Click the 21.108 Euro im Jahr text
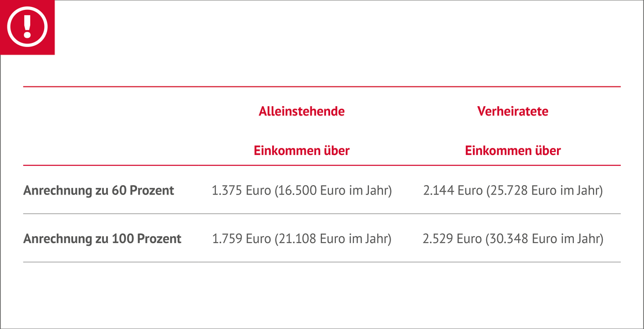The height and width of the screenshot is (329, 644). click(x=334, y=238)
